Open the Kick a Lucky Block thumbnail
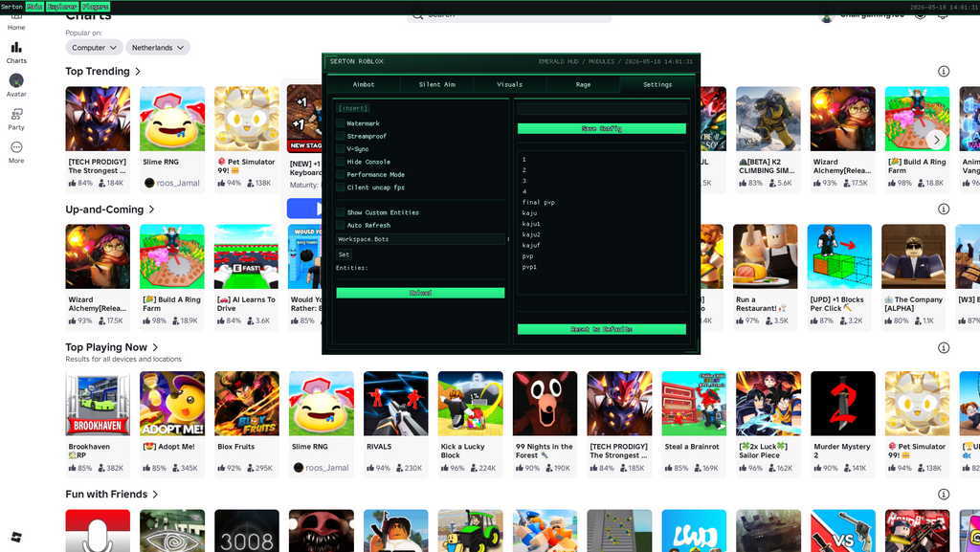980x552 pixels. tap(471, 404)
